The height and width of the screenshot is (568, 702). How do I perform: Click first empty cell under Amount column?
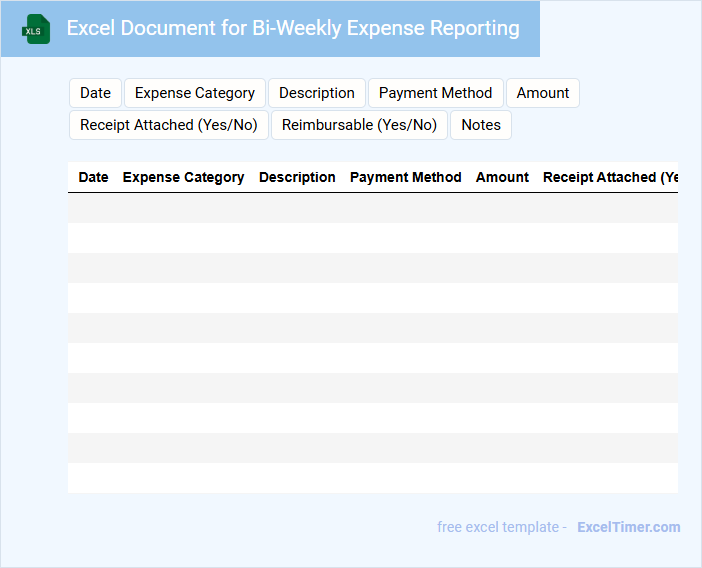502,208
